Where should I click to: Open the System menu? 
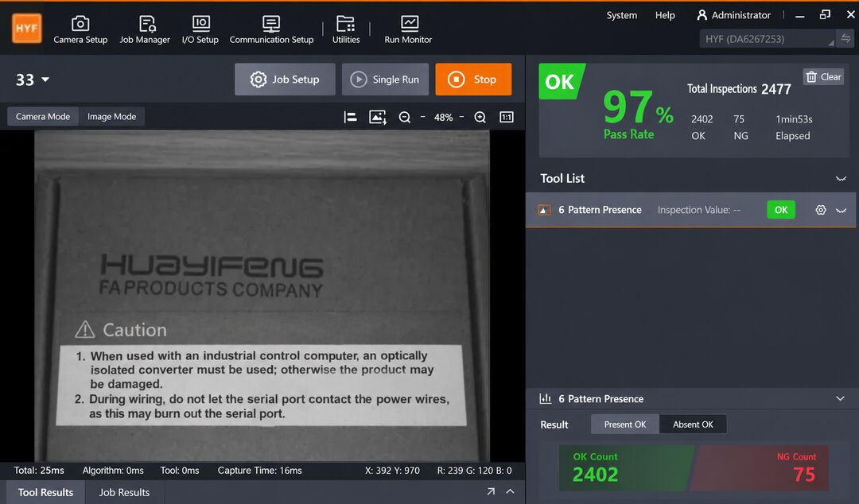[x=621, y=15]
